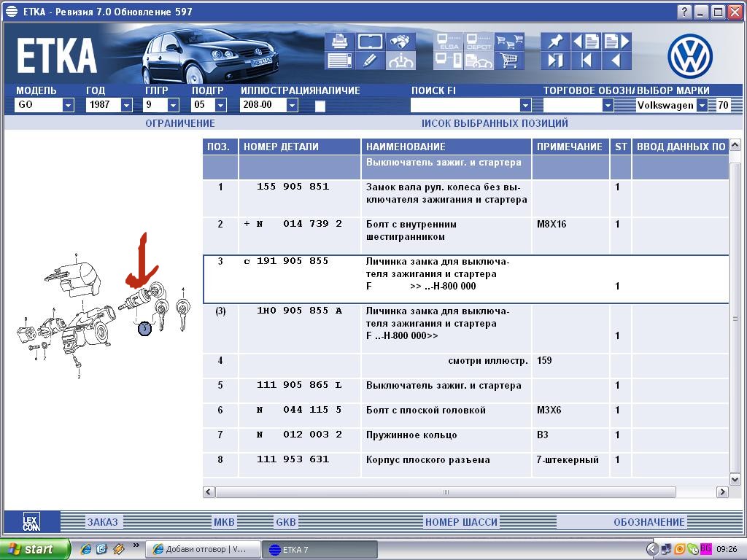This screenshot has height=560, width=747.
Task: Click the scroll down arrow of table
Action: 735,480
